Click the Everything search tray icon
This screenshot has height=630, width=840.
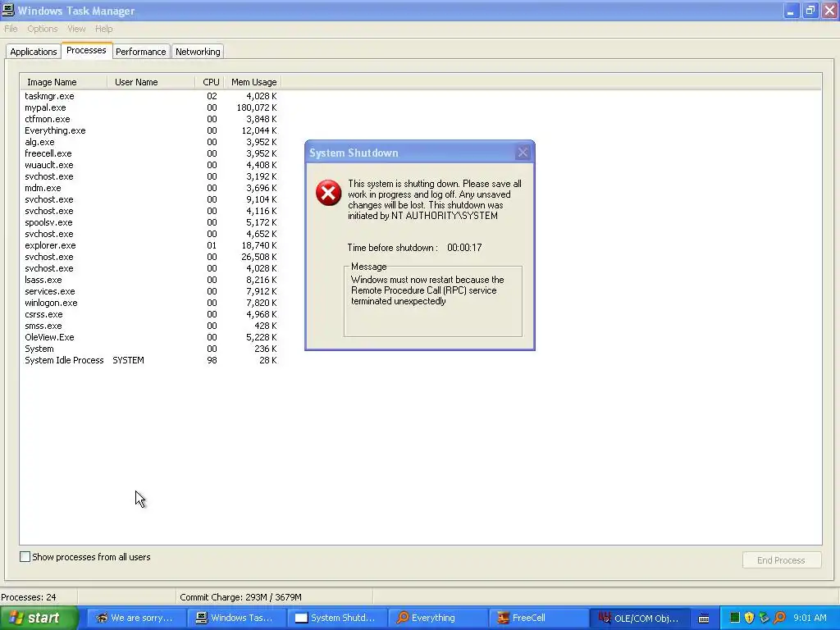tap(779, 618)
